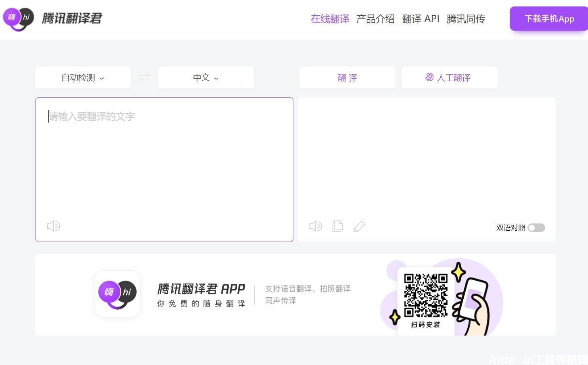Toggle the 双语对照 bilingual switch
This screenshot has height=365, width=588.
click(x=536, y=228)
